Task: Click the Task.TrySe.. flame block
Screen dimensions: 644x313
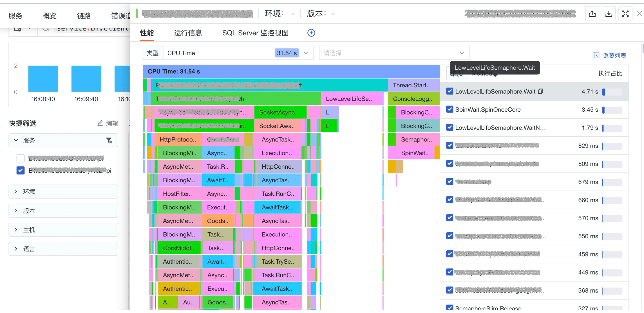Action: click(x=278, y=261)
